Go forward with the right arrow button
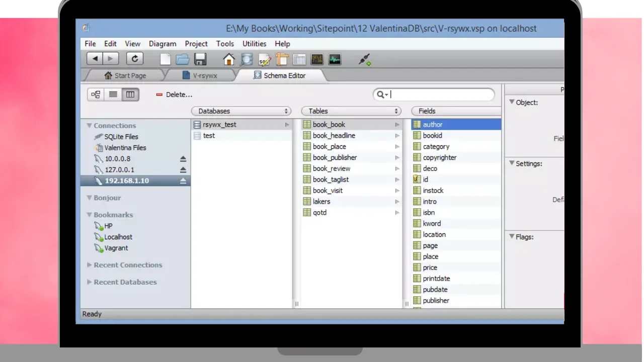The height and width of the screenshot is (362, 644). (x=111, y=59)
